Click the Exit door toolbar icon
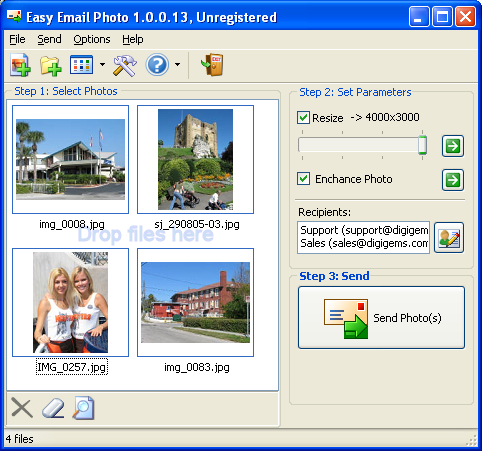This screenshot has width=482, height=451. 212,65
